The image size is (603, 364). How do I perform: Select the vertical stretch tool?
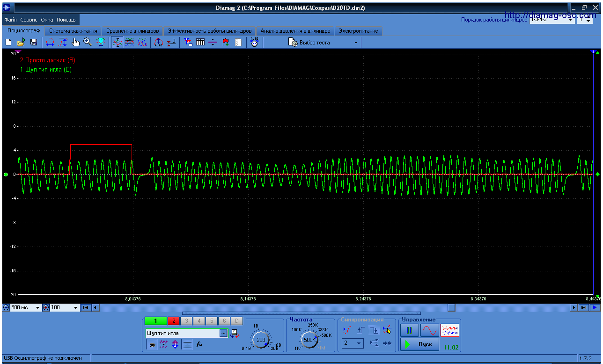63,43
